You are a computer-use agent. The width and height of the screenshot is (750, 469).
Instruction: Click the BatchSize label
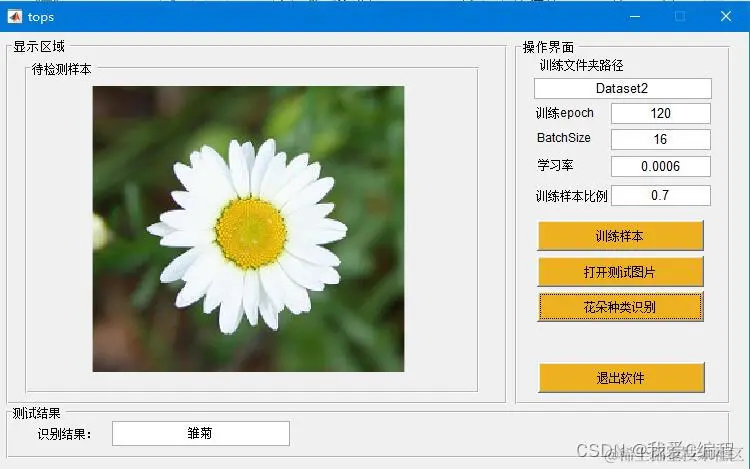click(x=563, y=138)
